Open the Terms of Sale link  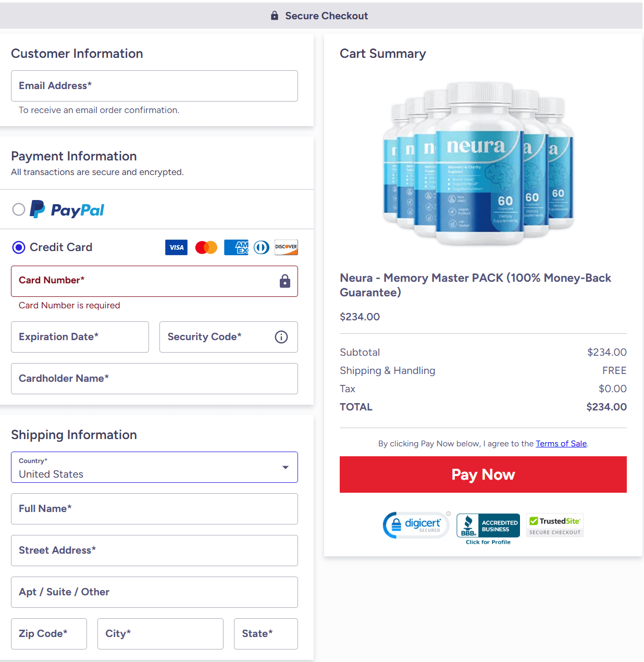click(x=561, y=443)
